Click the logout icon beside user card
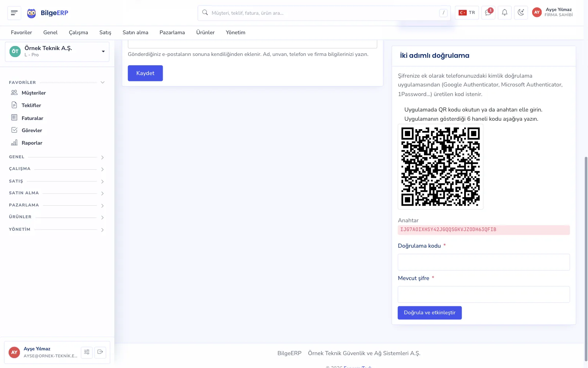 point(100,352)
